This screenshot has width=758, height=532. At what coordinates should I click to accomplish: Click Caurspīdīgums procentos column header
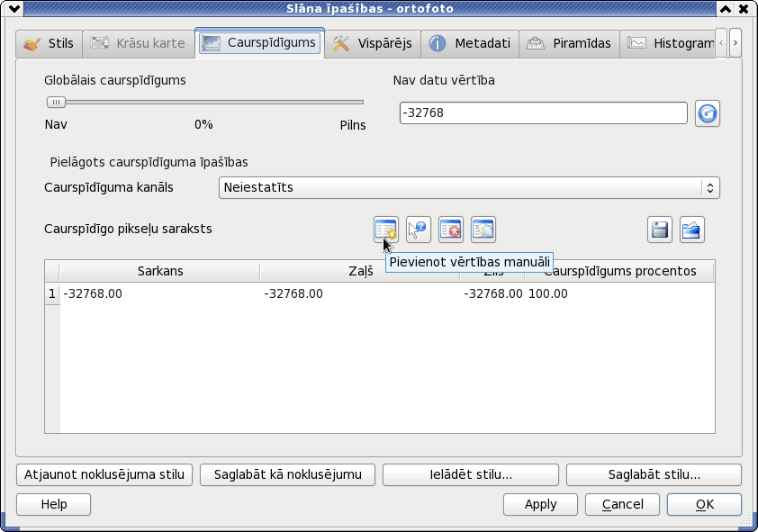619,271
